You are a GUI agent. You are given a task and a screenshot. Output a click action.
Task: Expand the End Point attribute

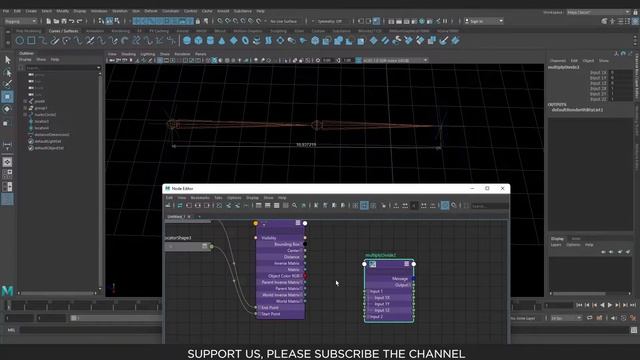pyautogui.click(x=259, y=308)
